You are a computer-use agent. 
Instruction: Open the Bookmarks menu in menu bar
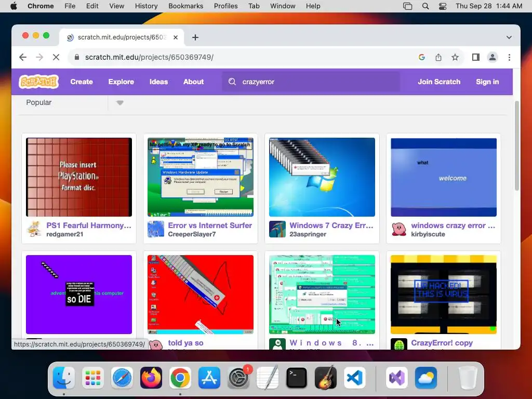(185, 6)
